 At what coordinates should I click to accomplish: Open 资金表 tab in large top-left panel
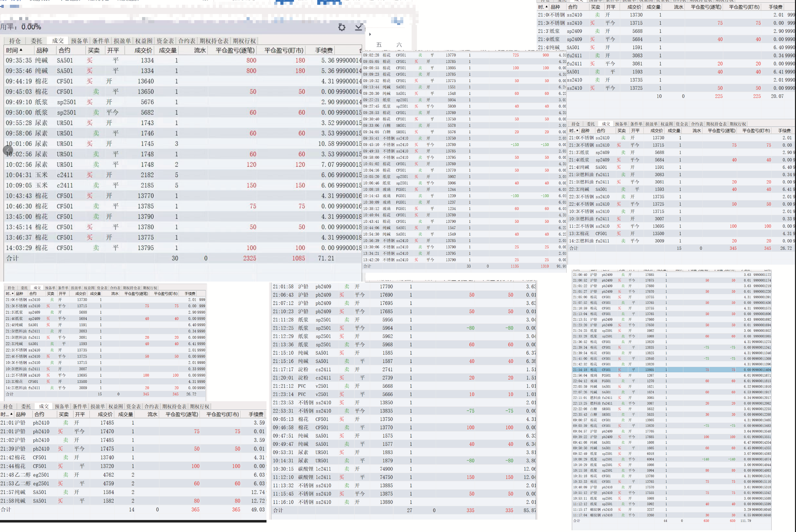click(165, 41)
